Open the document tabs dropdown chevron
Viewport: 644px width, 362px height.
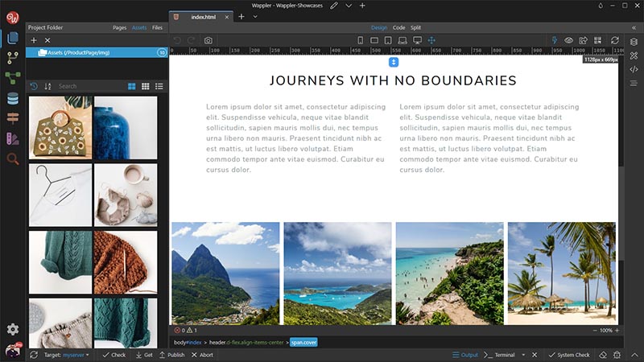tap(255, 17)
